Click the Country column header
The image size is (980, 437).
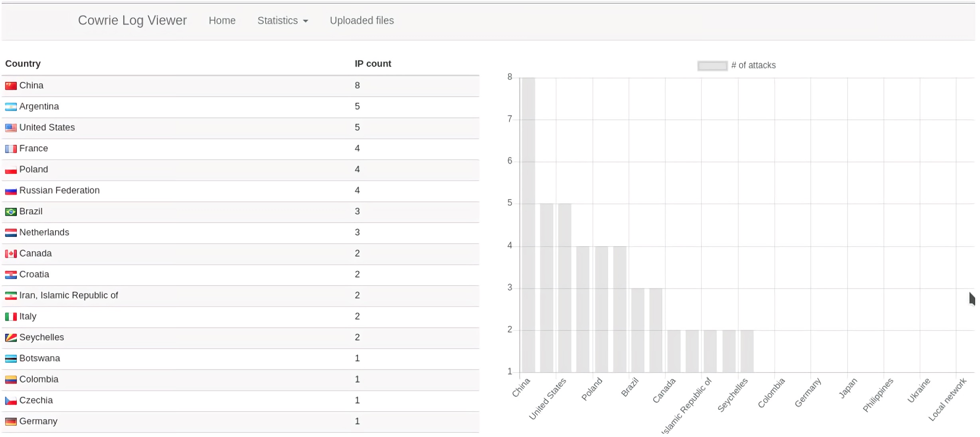point(23,64)
